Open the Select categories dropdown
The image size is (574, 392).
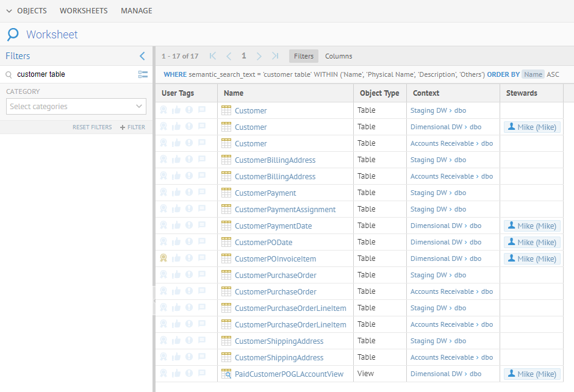(x=76, y=107)
